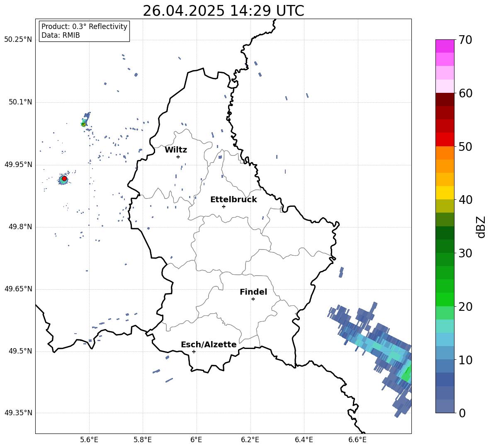Click the 49.95°N latitude label
The image size is (491, 448).
coord(18,165)
